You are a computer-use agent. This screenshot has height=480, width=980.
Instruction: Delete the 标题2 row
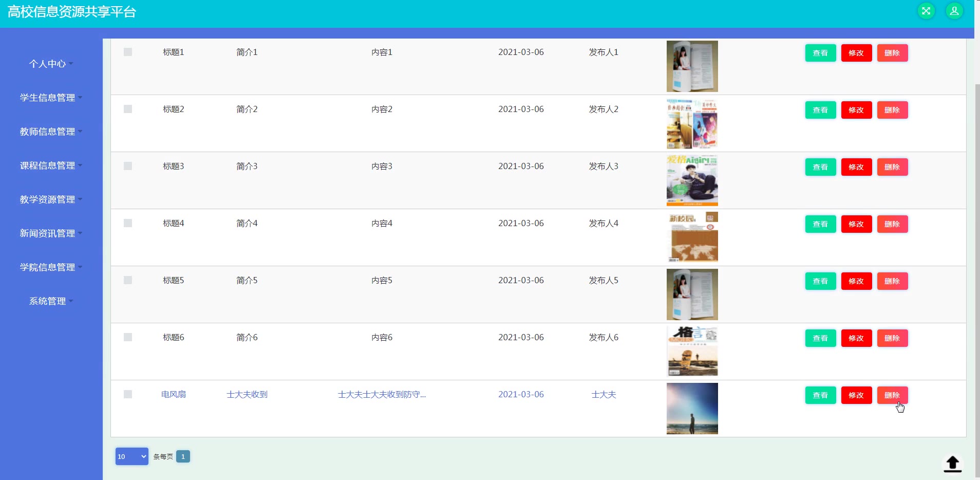coord(892,110)
